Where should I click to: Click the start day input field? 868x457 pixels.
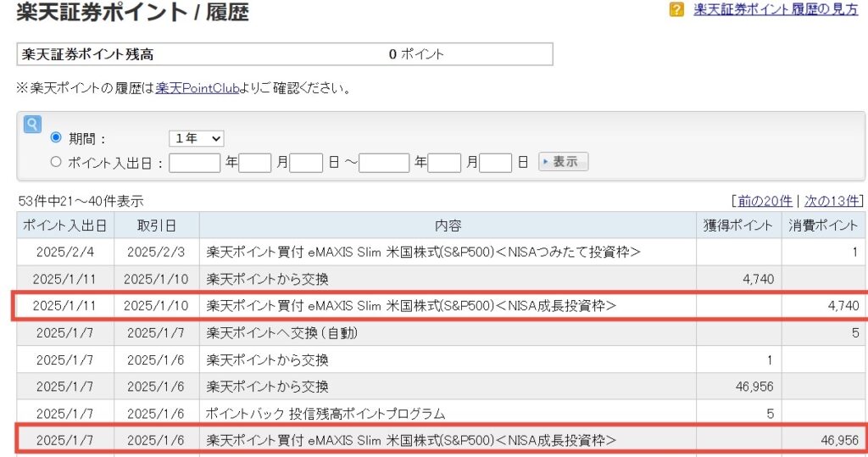click(306, 163)
